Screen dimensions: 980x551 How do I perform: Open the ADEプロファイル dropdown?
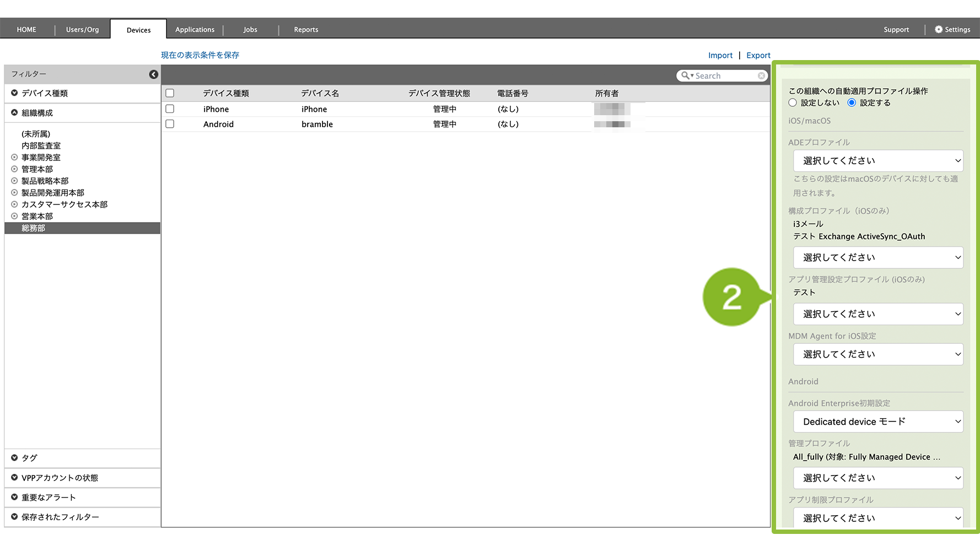(878, 161)
